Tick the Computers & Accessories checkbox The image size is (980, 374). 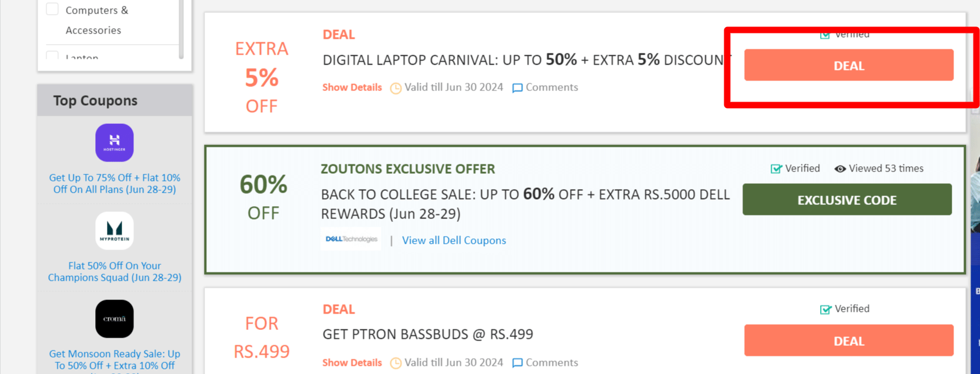(x=52, y=9)
